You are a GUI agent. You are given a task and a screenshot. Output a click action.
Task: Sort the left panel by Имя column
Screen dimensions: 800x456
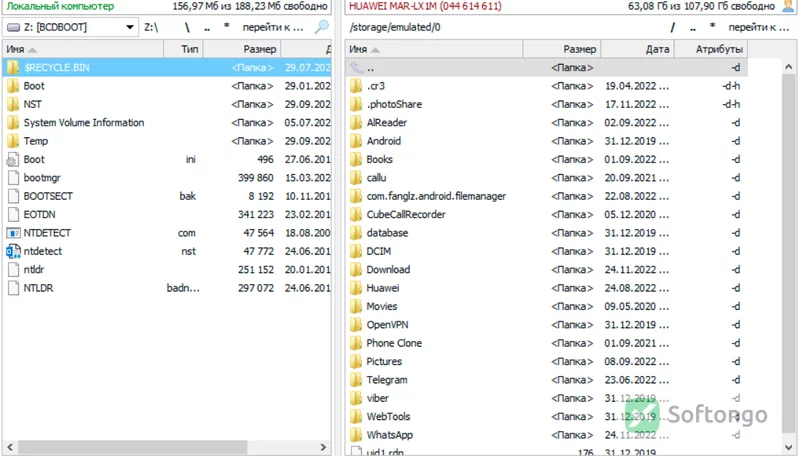[x=83, y=49]
